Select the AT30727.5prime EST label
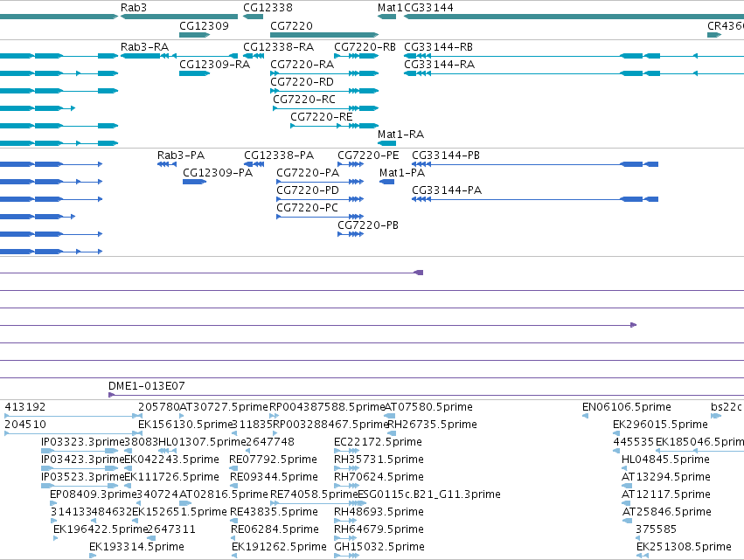 pyautogui.click(x=224, y=407)
